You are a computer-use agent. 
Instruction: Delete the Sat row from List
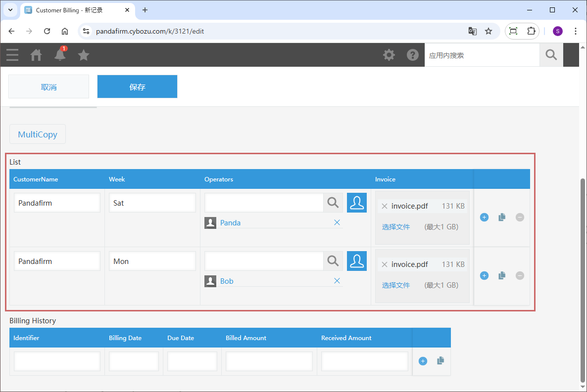tap(520, 218)
